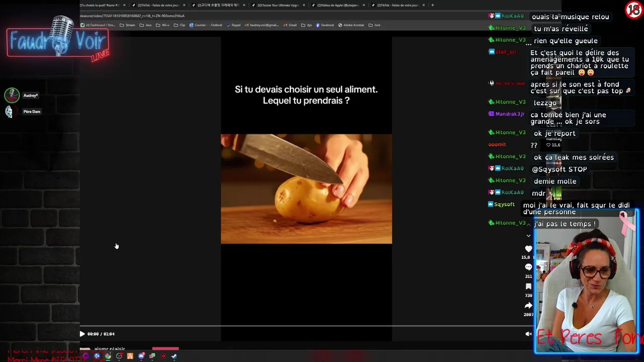Open the Adobe Acrobat bookmark

(351, 25)
